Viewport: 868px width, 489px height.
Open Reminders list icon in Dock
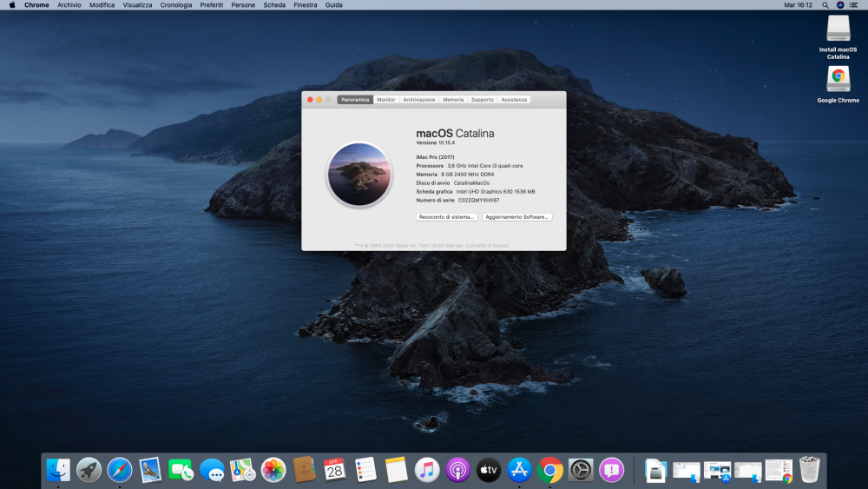click(365, 470)
